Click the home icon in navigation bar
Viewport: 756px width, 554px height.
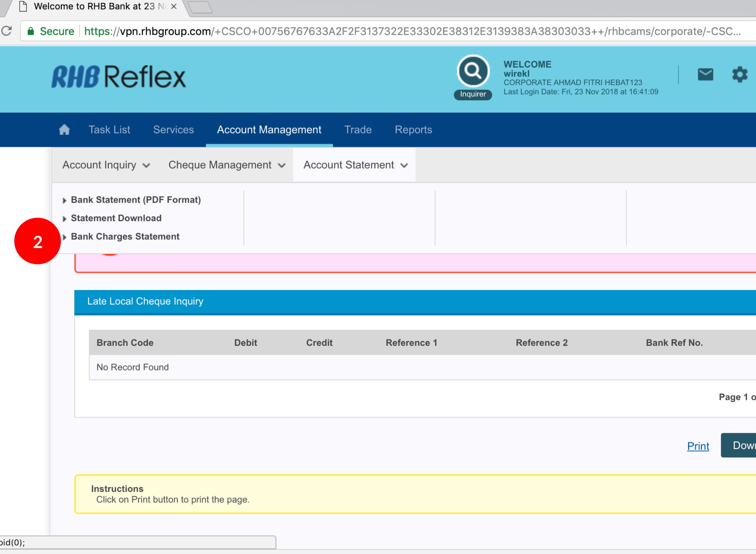pos(64,130)
